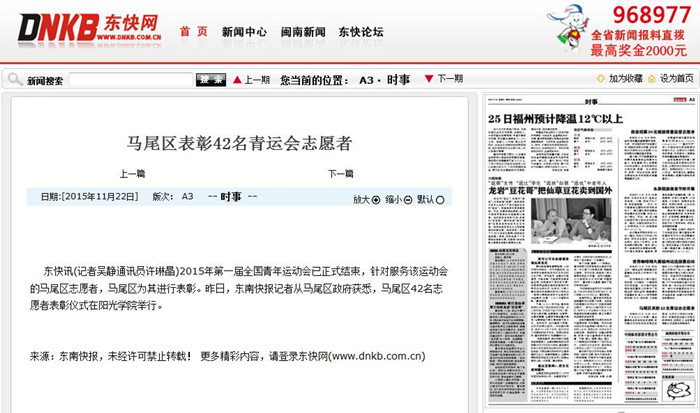Screen dimensions: 700x413
Task: Go to 下一期 next issue
Action: pyautogui.click(x=450, y=79)
